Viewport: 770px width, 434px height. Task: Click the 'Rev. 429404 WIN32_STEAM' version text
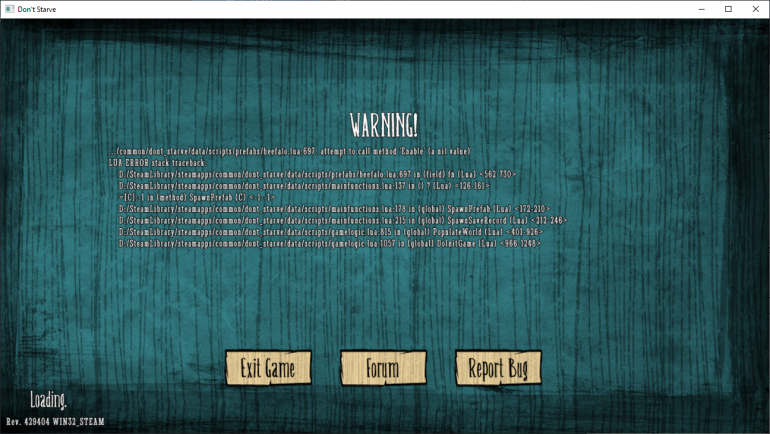[55, 422]
